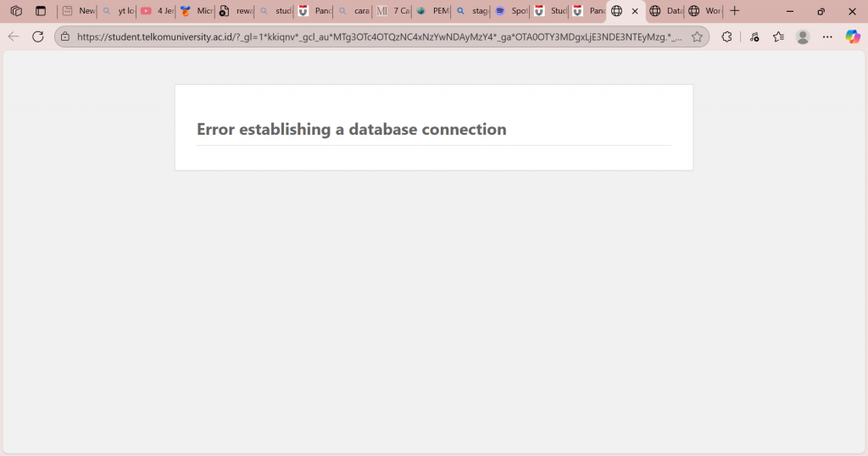This screenshot has height=456, width=868.
Task: Switch to the 'Data' tab
Action: 666,11
